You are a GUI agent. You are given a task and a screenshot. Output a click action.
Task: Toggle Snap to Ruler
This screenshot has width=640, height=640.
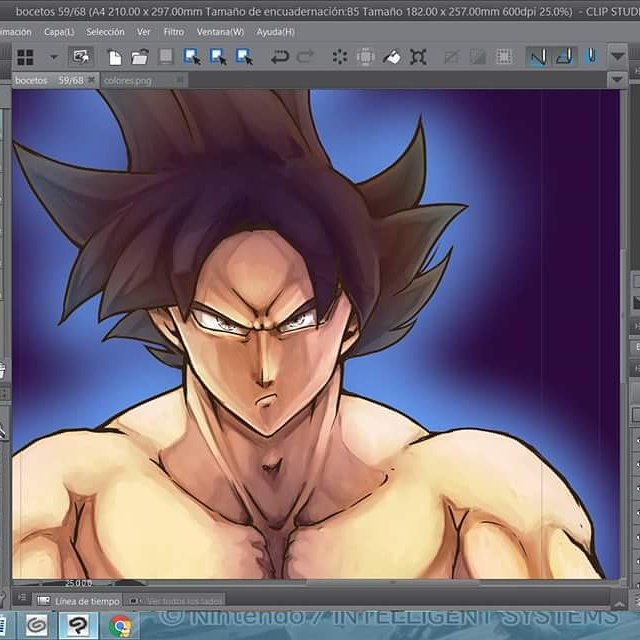tap(538, 57)
